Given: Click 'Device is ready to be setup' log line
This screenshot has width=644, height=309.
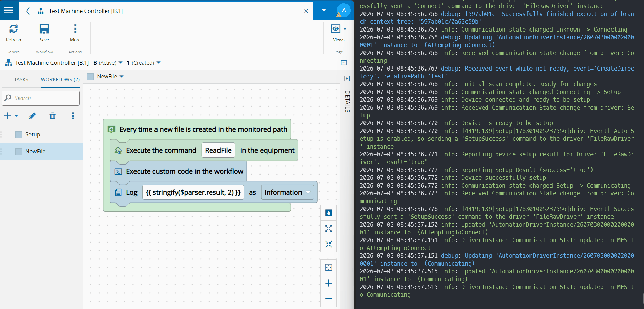Looking at the screenshot, I should (456, 123).
